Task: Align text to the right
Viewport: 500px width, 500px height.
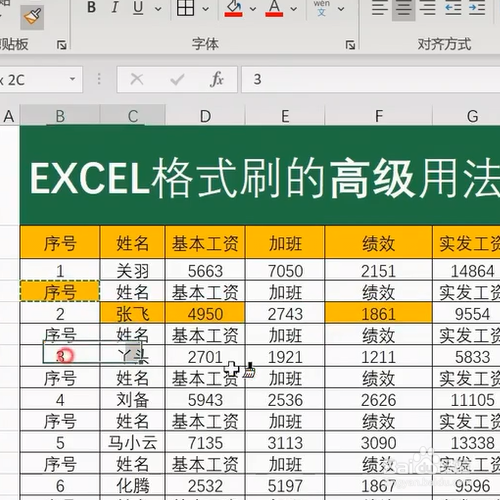Action: click(x=428, y=8)
